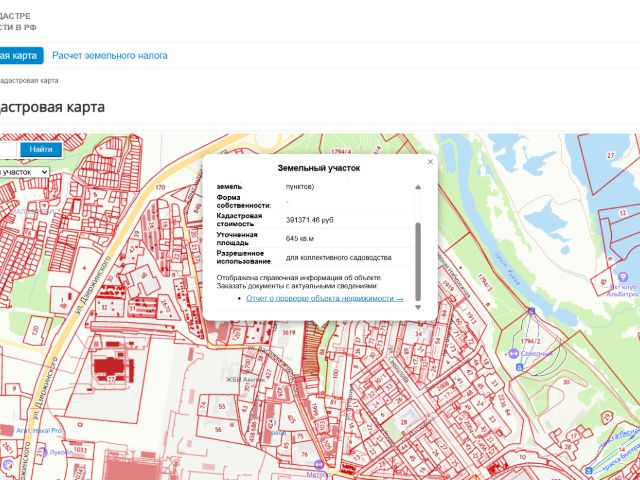The width and height of the screenshot is (640, 480).
Task: Click the для коллективного садоводства value
Action: point(338,258)
